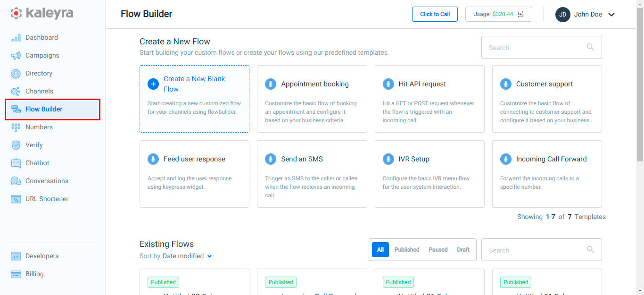Image resolution: width=644 pixels, height=295 pixels.
Task: Expand the John Doe account dropdown arrow
Action: click(611, 15)
